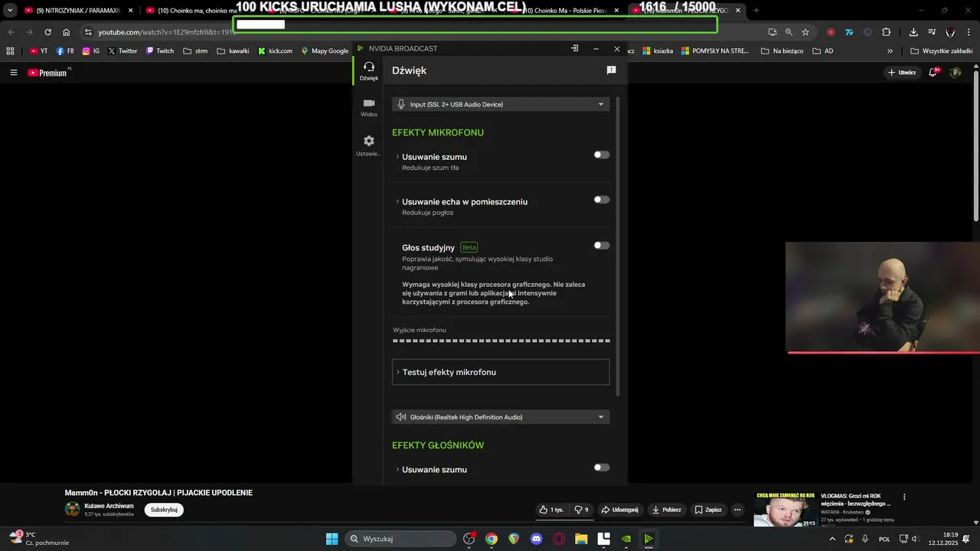Viewport: 980px width, 551px height.
Task: Click the sign-out icon in NVIDIA Broadcast title bar
Action: [x=574, y=48]
